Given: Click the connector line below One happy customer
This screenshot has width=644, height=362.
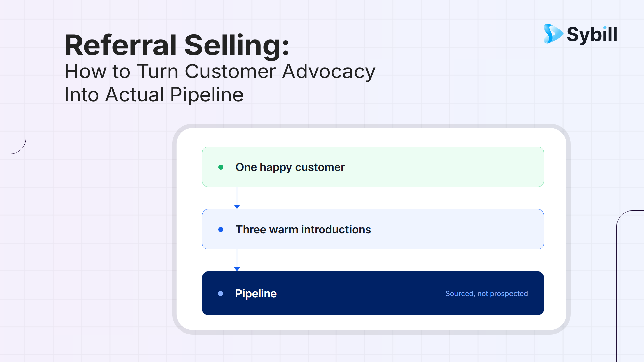Looking at the screenshot, I should [237, 196].
